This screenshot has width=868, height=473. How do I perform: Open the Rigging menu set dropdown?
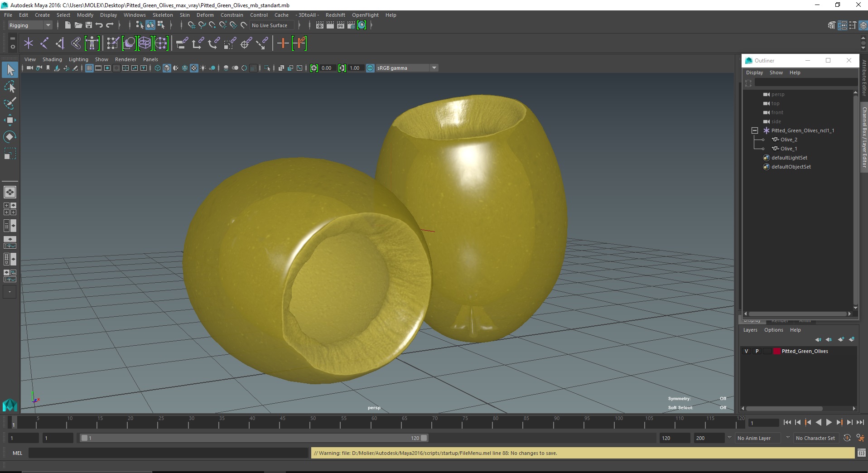point(30,25)
